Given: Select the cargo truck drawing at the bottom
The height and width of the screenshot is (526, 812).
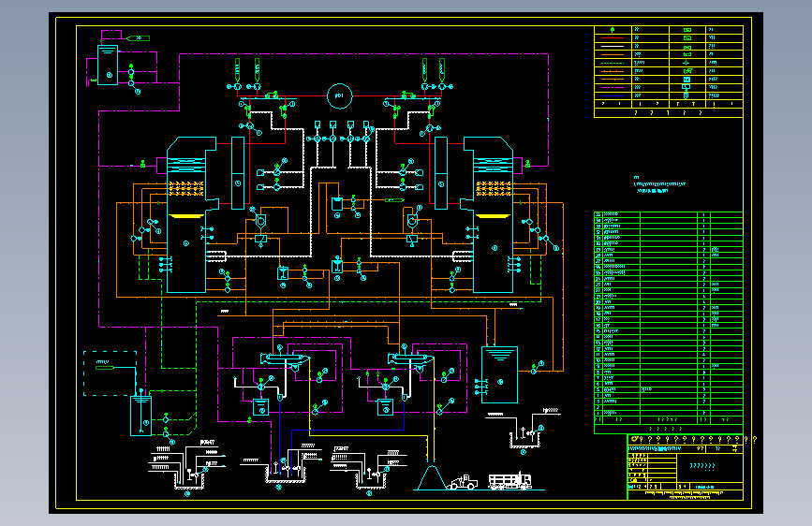Looking at the screenshot, I should [510, 481].
